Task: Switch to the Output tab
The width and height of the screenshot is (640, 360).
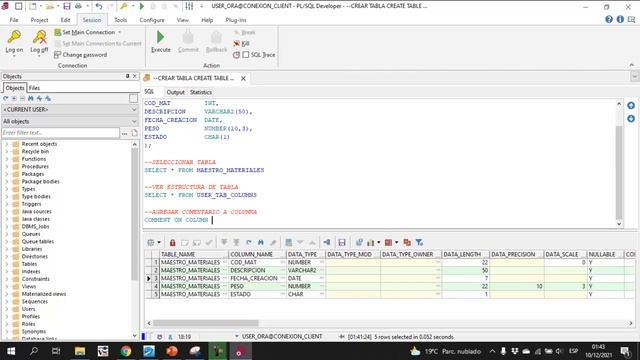Action: click(176, 92)
